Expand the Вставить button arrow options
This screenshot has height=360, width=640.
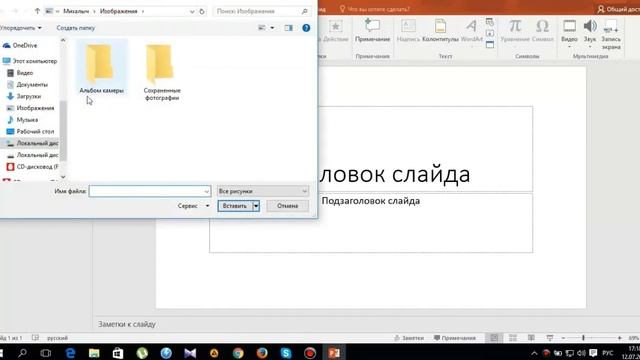click(256, 206)
